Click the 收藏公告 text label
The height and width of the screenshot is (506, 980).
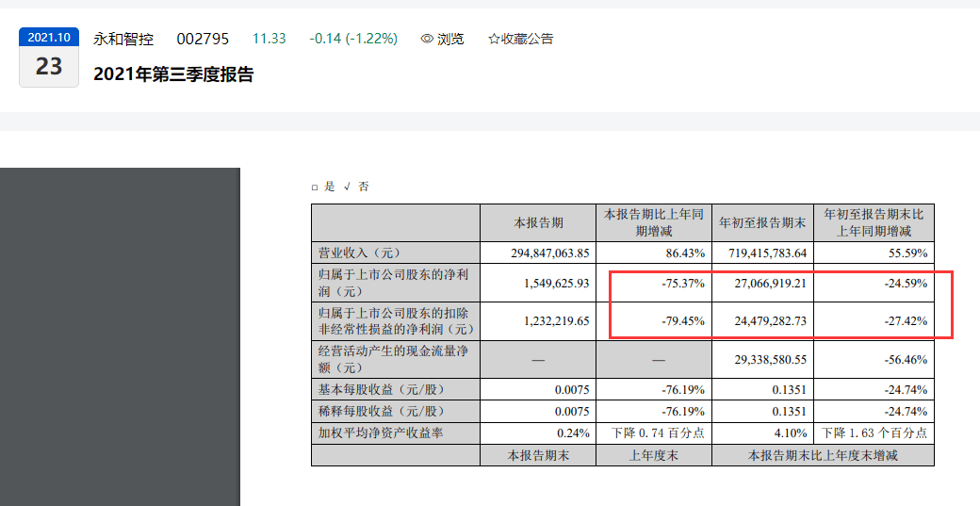pyautogui.click(x=528, y=39)
